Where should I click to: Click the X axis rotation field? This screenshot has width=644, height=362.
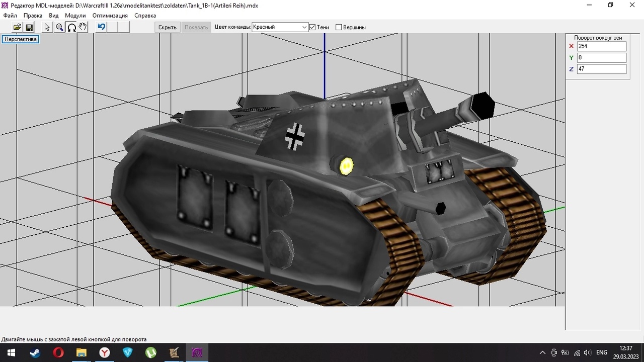coord(601,46)
